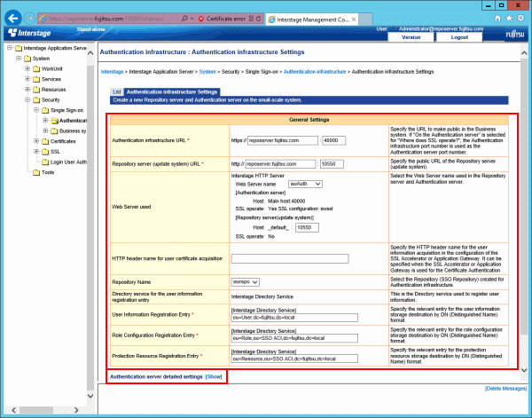Focus the Authentication infrastructure port field 40000
This screenshot has width=532, height=418.
tap(334, 140)
